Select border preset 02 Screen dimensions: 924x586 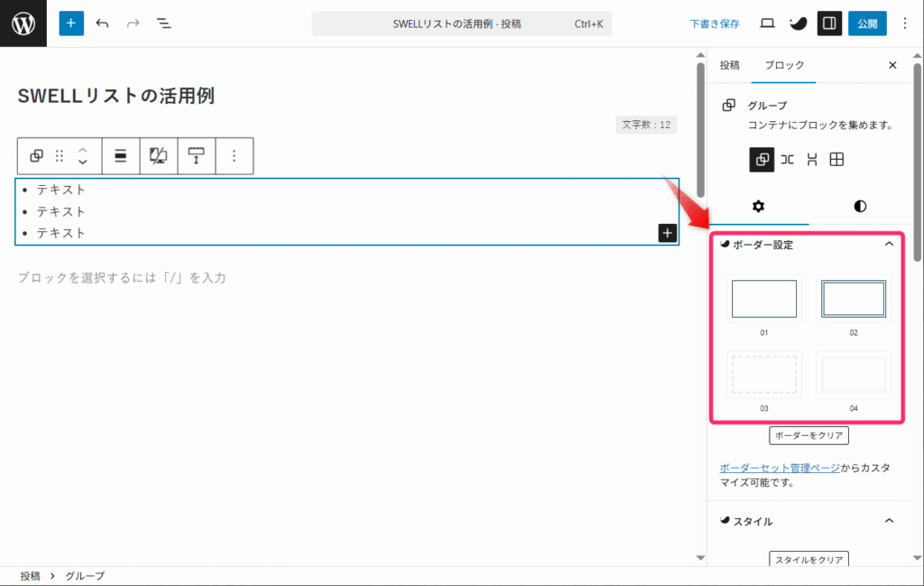(x=854, y=299)
